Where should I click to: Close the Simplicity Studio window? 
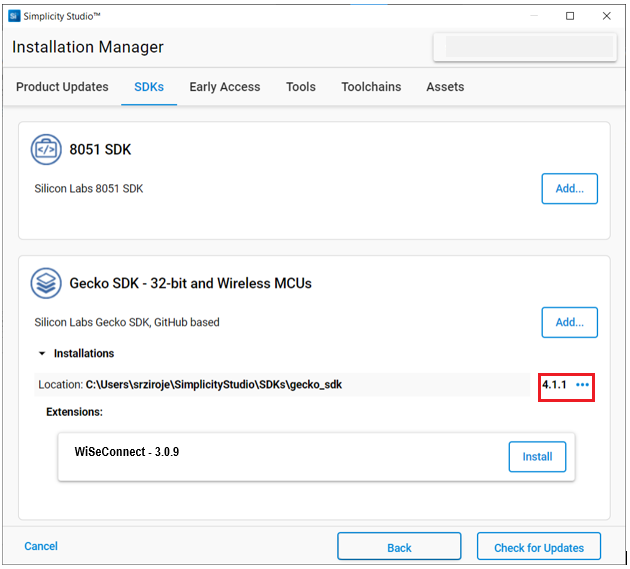(x=607, y=16)
